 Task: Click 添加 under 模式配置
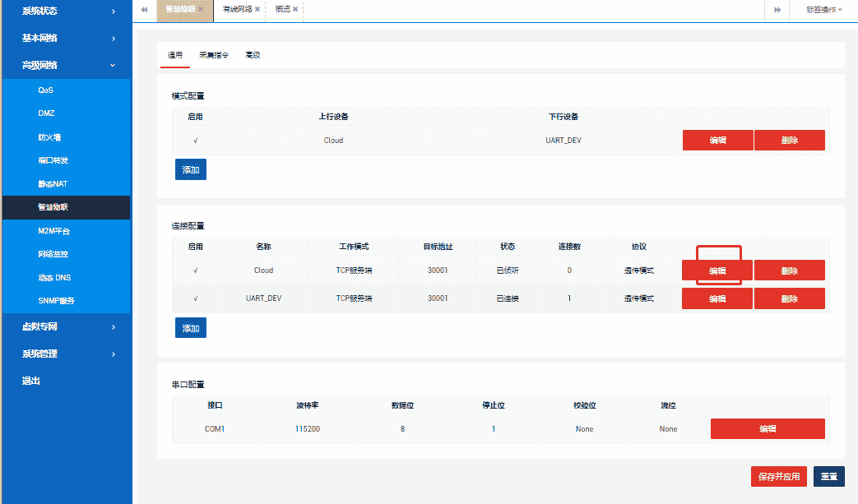click(x=191, y=170)
